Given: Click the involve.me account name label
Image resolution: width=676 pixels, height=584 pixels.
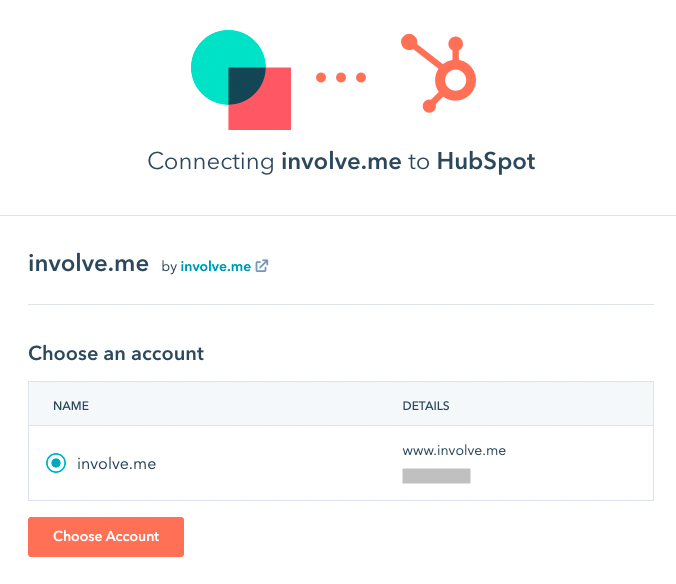Looking at the screenshot, I should (x=116, y=464).
